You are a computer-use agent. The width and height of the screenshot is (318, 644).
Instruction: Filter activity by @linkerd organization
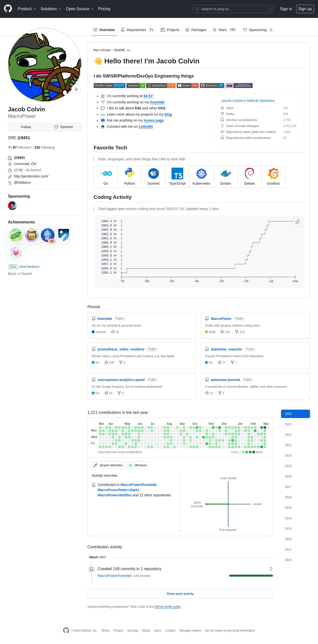point(138,465)
